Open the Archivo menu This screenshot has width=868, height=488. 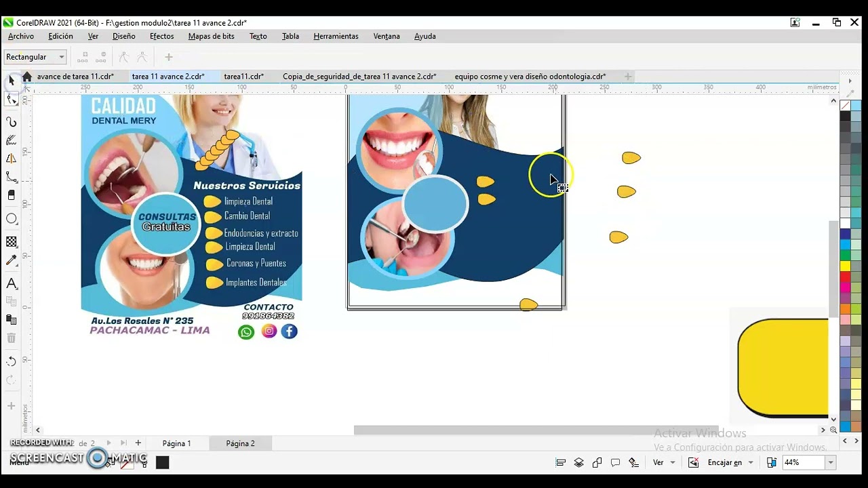tap(21, 37)
